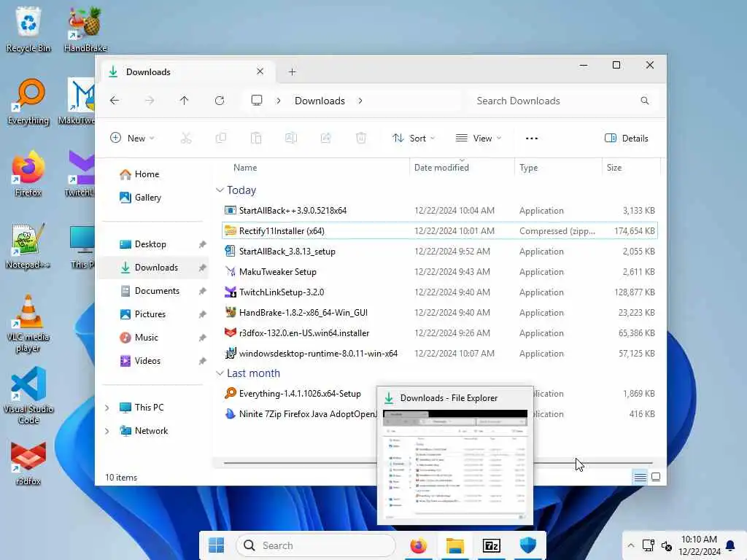Select windowsdesktop-runtime-8.0.11-win-x64 file

(440, 354)
